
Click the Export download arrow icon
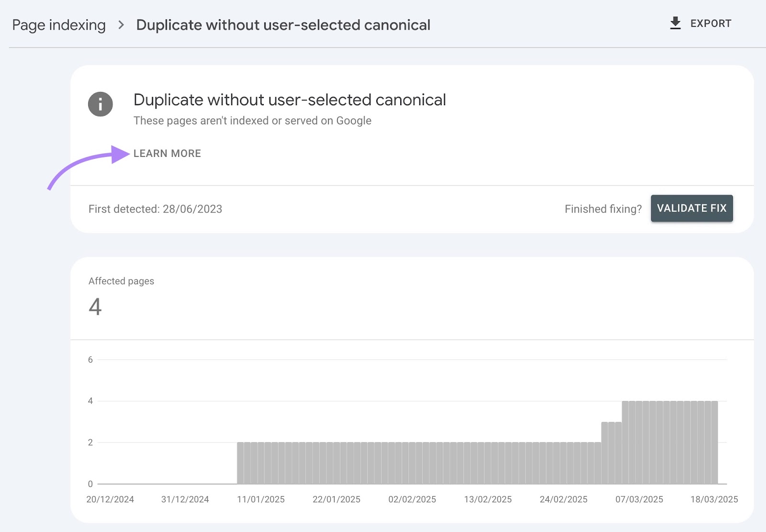pyautogui.click(x=675, y=23)
